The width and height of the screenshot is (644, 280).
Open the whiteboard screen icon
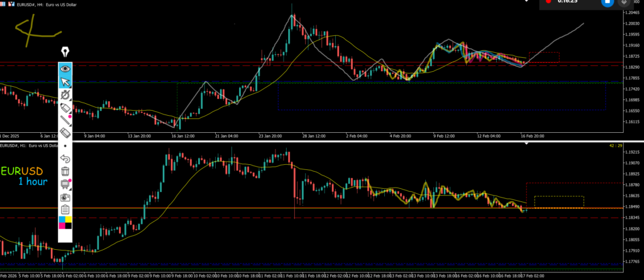point(65,184)
